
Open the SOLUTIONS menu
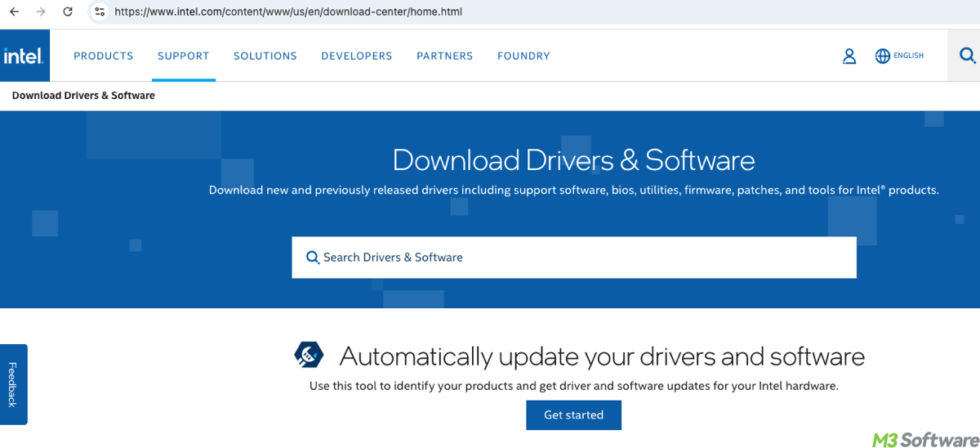pyautogui.click(x=265, y=56)
